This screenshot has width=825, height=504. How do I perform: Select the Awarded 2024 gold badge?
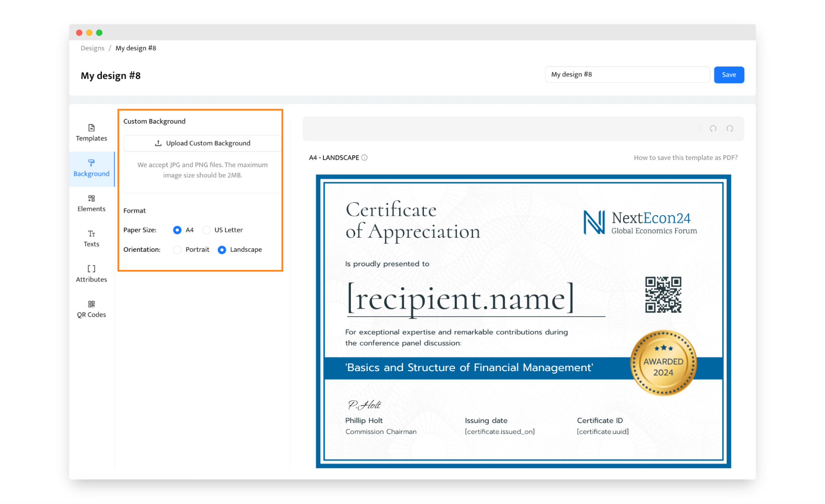663,362
